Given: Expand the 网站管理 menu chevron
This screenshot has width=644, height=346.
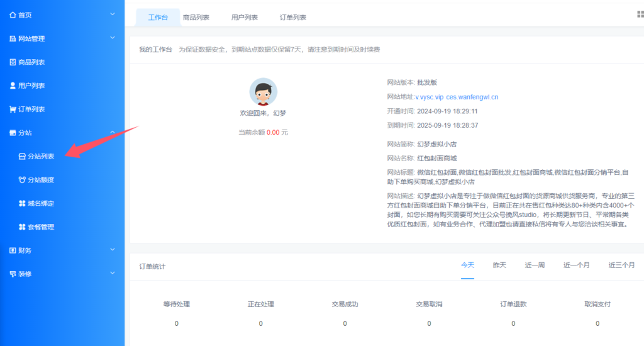Looking at the screenshot, I should (x=113, y=38).
